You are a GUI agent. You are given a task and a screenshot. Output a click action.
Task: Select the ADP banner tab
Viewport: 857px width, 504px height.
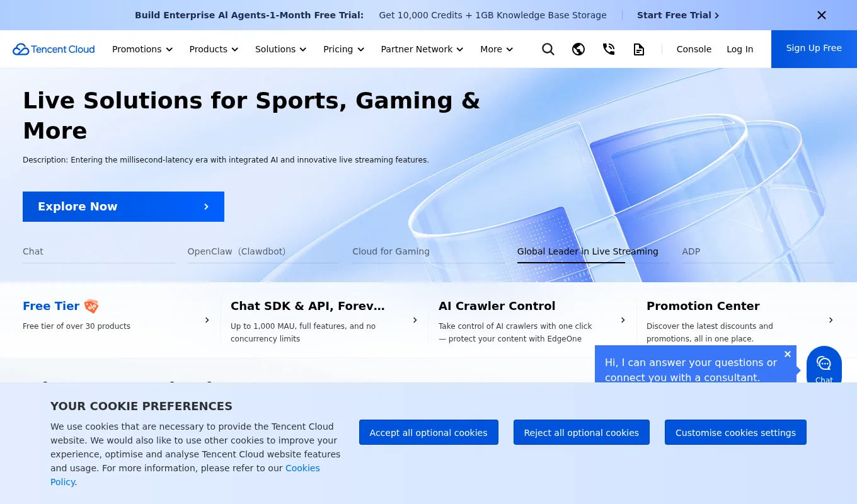691,251
